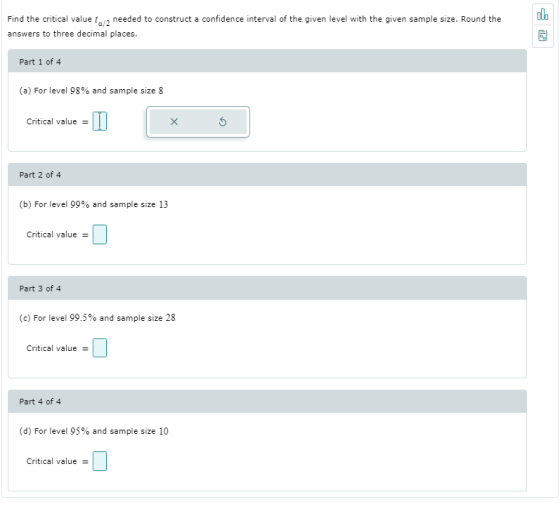Click the 'Critical value' label in Part 4
The image size is (560, 516).
(52, 461)
